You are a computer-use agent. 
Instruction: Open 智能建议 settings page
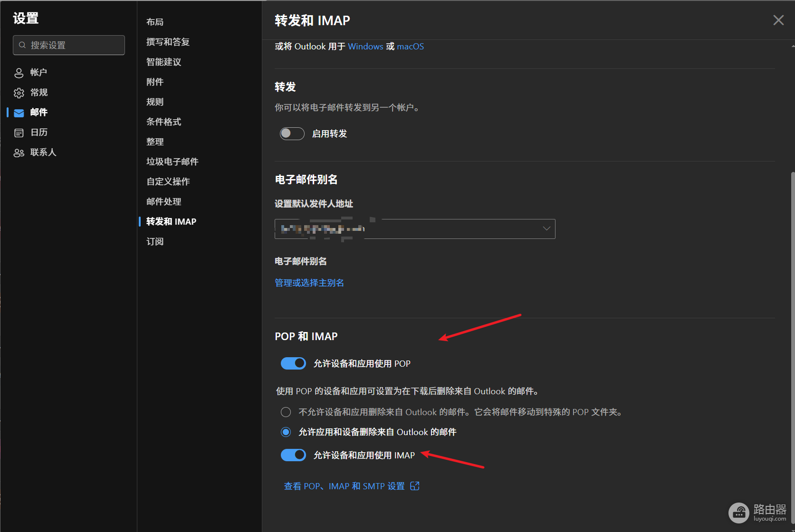click(x=164, y=62)
